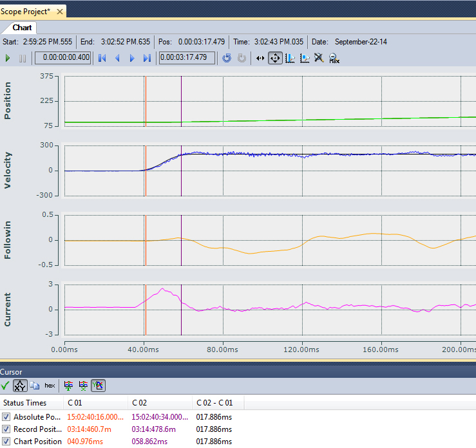This screenshot has height=448, width=476.
Task: Click the Current axis label
Action: click(7, 310)
